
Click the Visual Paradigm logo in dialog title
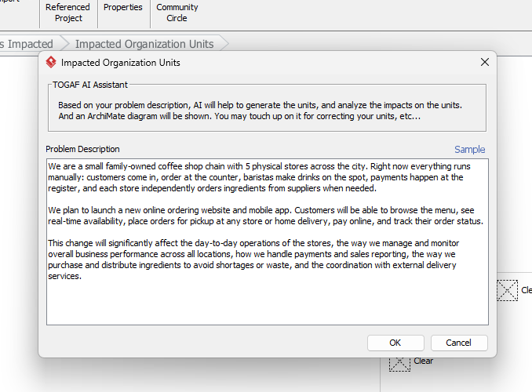[51, 63]
